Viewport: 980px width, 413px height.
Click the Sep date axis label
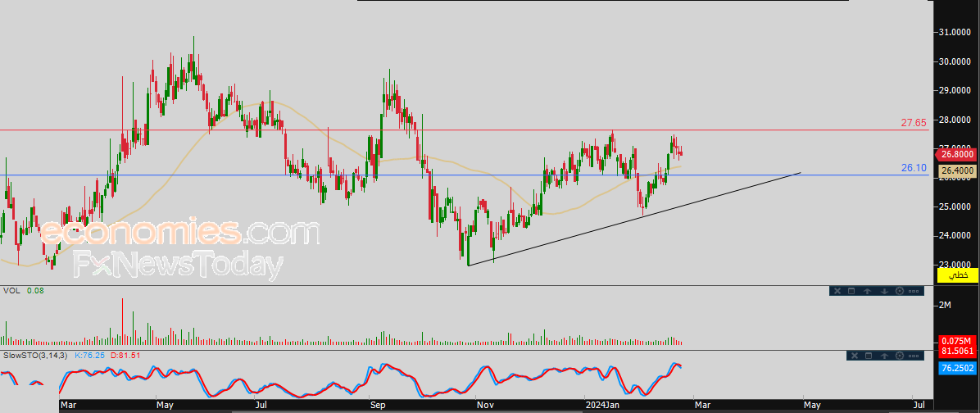tap(377, 406)
